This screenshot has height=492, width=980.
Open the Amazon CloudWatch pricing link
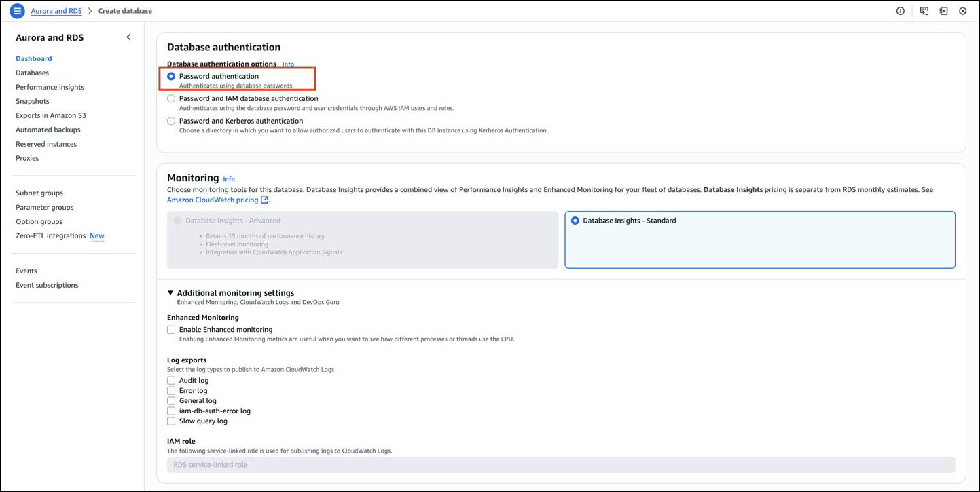pos(213,200)
